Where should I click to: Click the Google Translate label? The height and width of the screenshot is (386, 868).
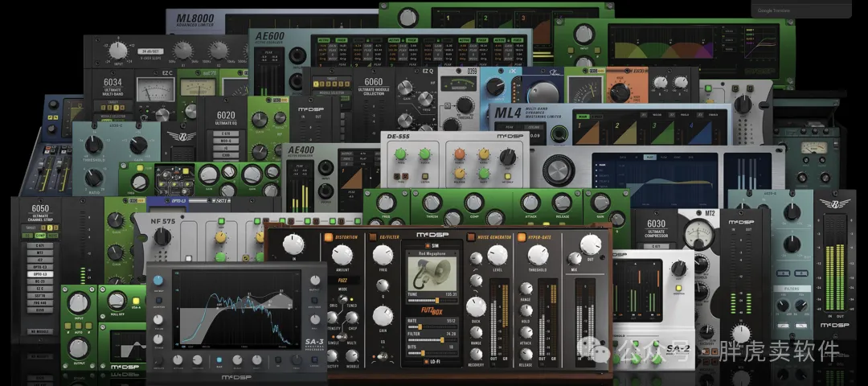(x=774, y=10)
